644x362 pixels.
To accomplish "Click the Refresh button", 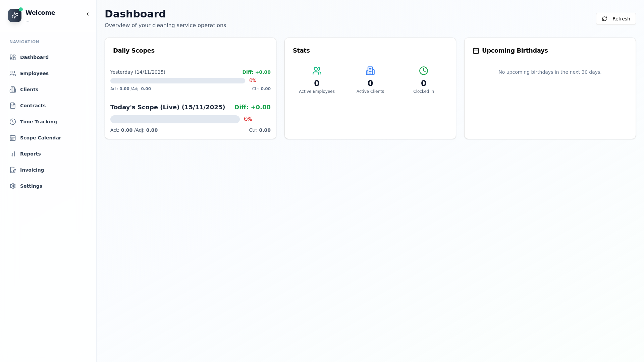I will coord(616,19).
